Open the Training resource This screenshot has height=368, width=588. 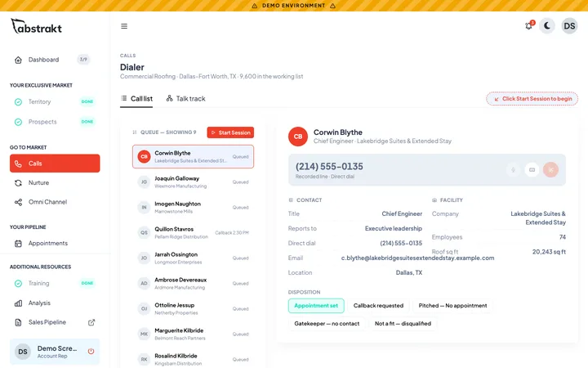55,283
